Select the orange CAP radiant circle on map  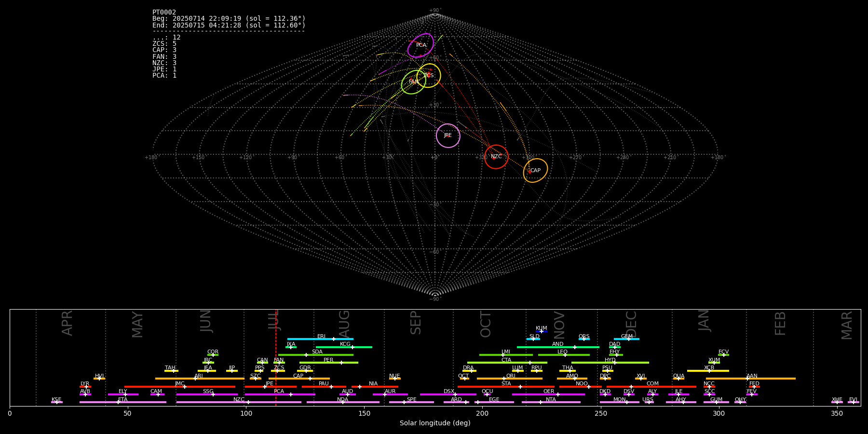pos(535,171)
